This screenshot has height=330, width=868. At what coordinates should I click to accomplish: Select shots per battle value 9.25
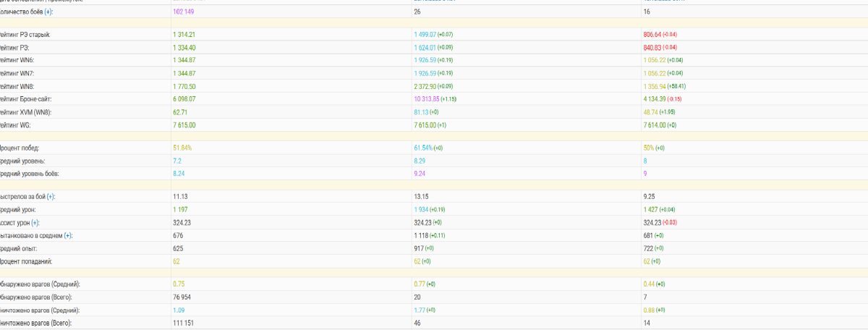pyautogui.click(x=649, y=197)
